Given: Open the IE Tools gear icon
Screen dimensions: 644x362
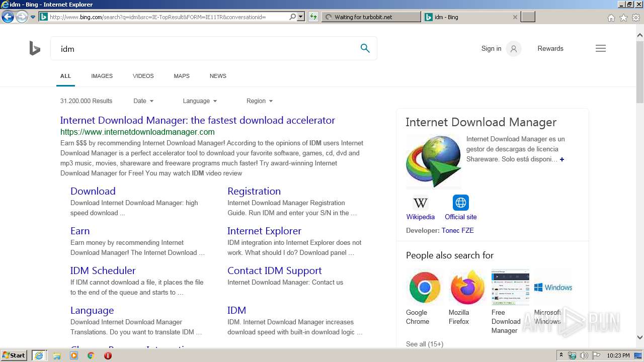Looking at the screenshot, I should [636, 18].
